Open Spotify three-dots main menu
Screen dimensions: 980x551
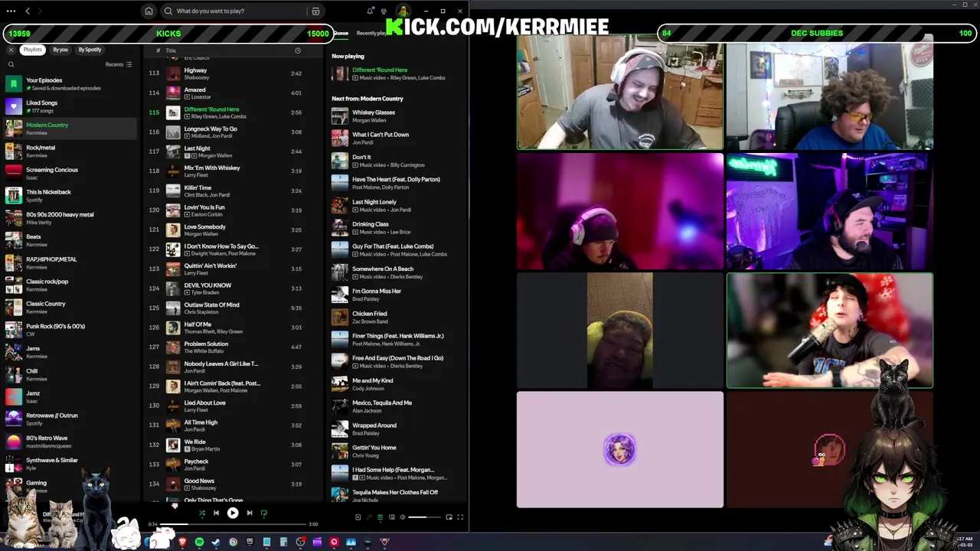[x=11, y=11]
